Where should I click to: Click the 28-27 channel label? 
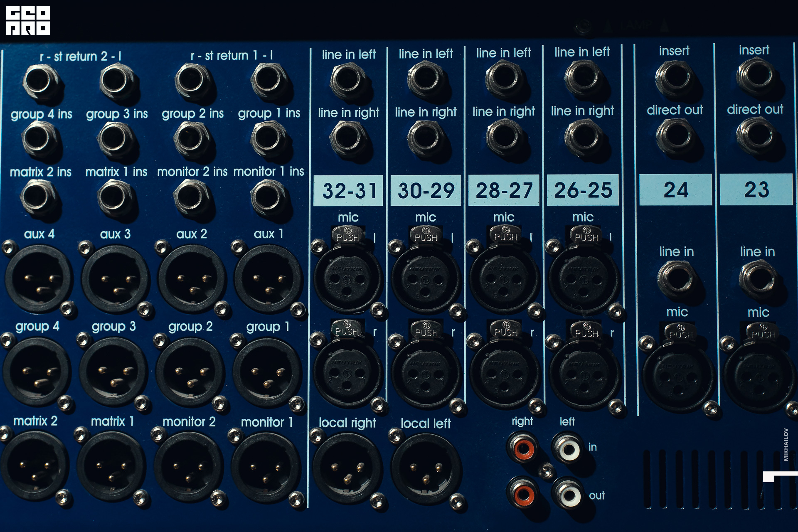coord(504,190)
